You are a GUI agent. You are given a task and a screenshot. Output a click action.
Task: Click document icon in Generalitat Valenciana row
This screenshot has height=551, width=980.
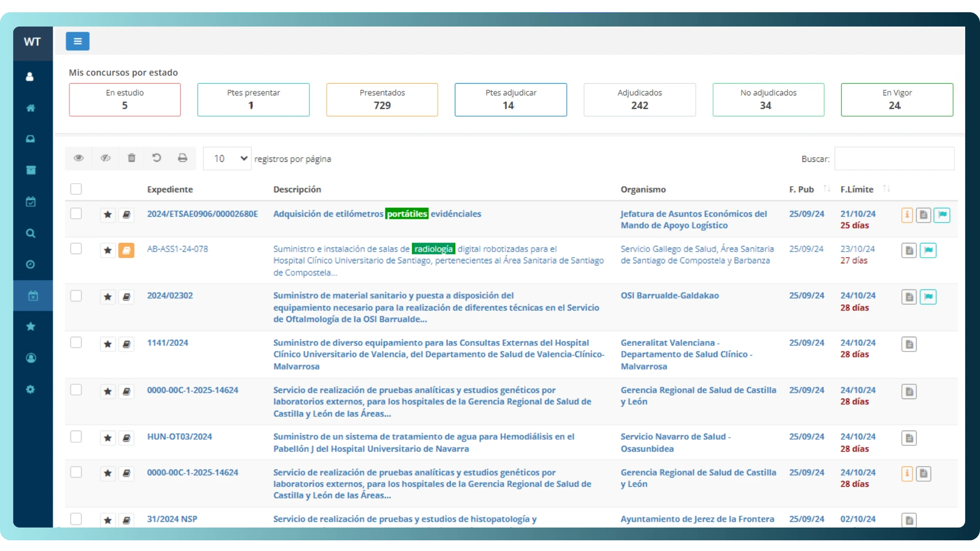coord(909,344)
